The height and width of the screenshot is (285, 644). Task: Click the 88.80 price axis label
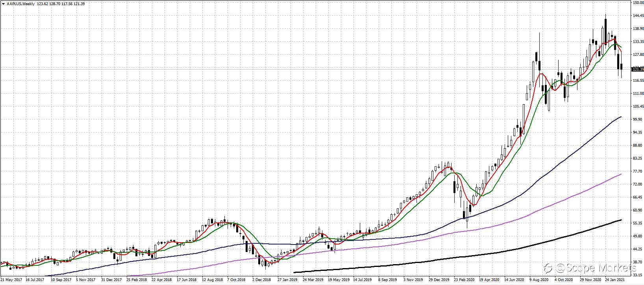click(637, 145)
